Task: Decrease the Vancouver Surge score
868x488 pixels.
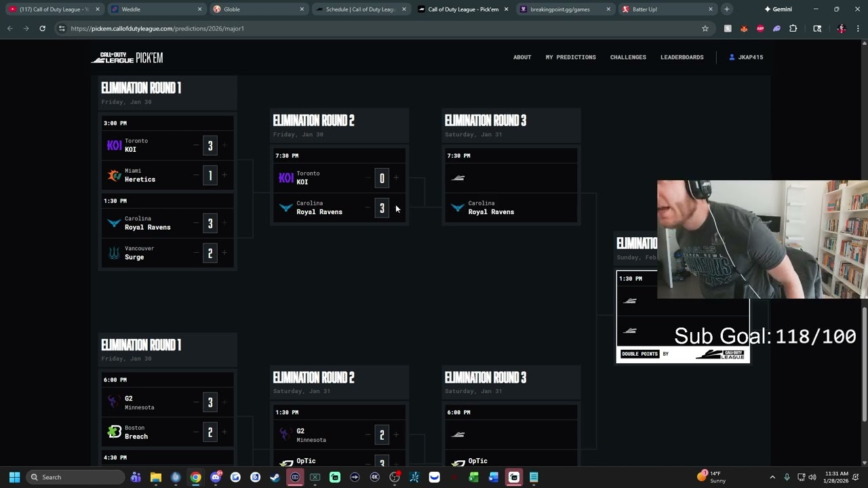Action: [196, 253]
